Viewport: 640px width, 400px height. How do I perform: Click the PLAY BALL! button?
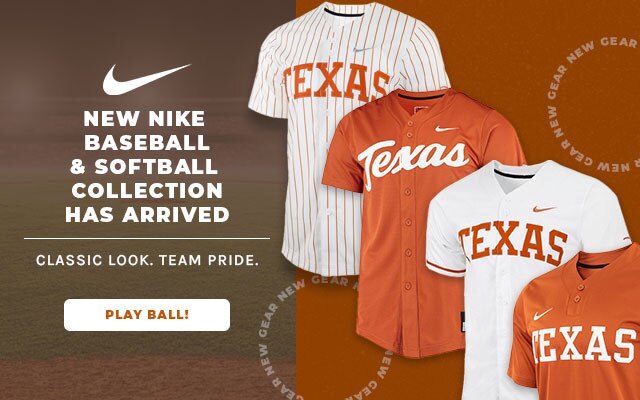[147, 315]
